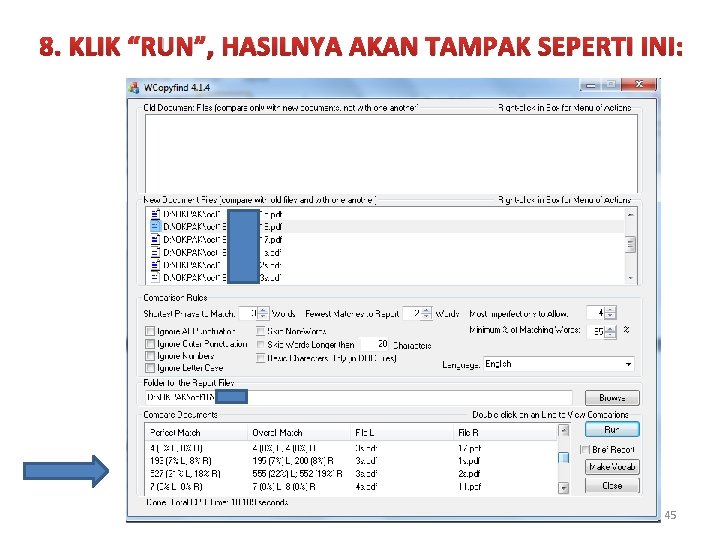Image resolution: width=720 pixels, height=540 pixels.
Task: Enable the Brief Report checkbox
Action: [x=585, y=449]
